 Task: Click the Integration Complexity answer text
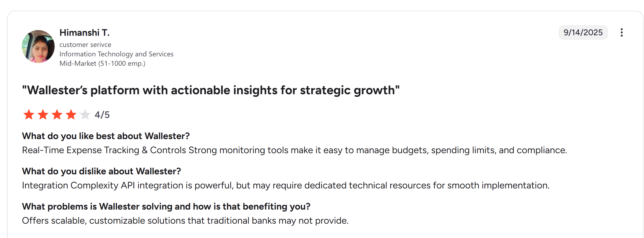pyautogui.click(x=285, y=185)
